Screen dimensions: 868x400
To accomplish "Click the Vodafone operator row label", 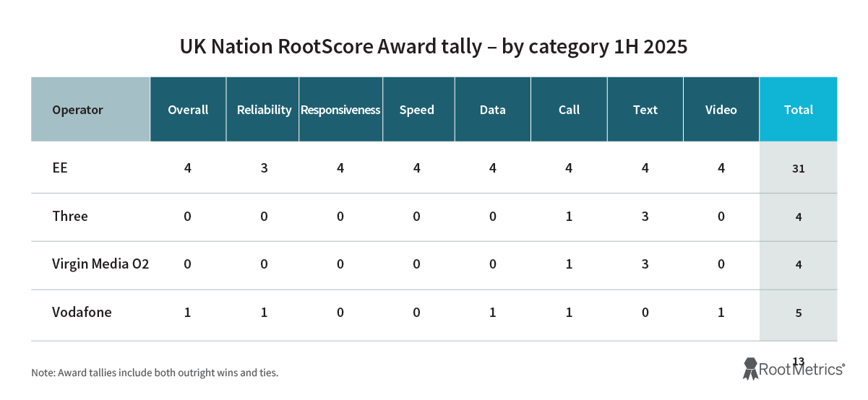I will tap(82, 313).
